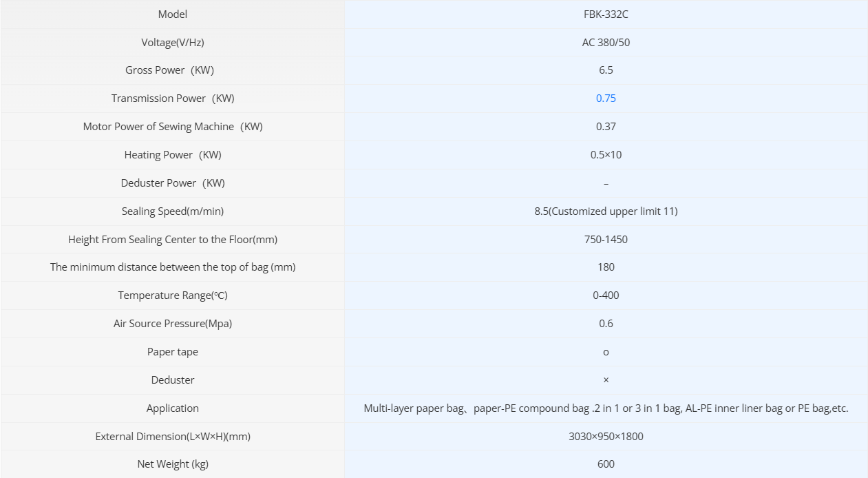This screenshot has width=868, height=478.
Task: Click the Gross Power (KW) label
Action: click(172, 70)
